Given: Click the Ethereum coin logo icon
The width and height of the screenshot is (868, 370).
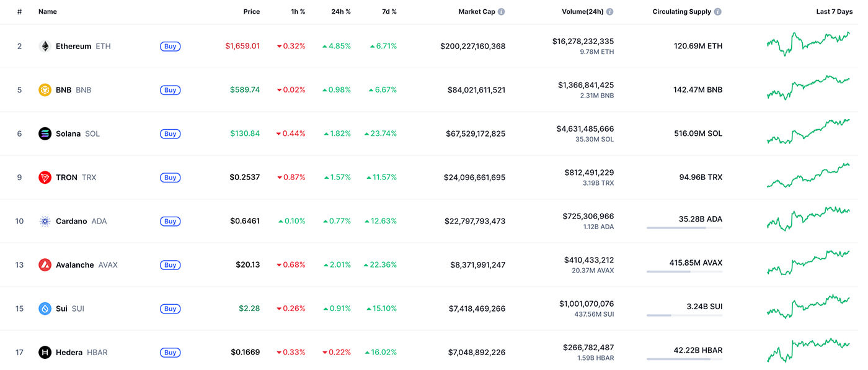Looking at the screenshot, I should point(45,47).
